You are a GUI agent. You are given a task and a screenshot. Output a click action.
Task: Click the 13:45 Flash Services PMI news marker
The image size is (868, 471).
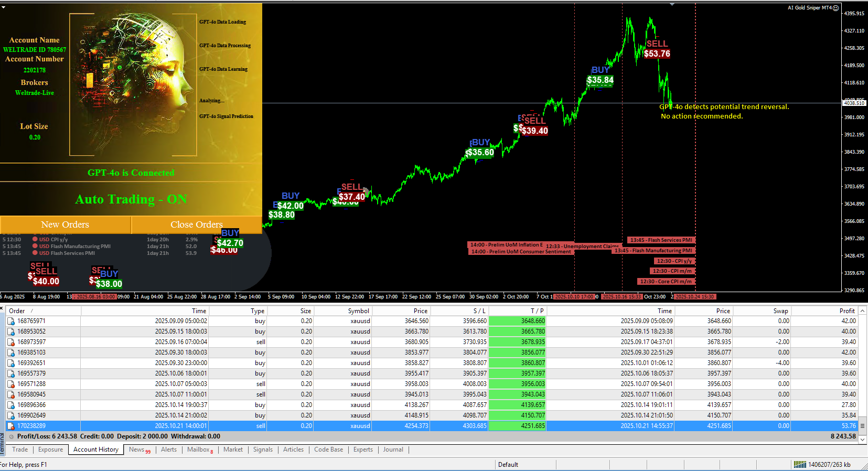pos(661,240)
